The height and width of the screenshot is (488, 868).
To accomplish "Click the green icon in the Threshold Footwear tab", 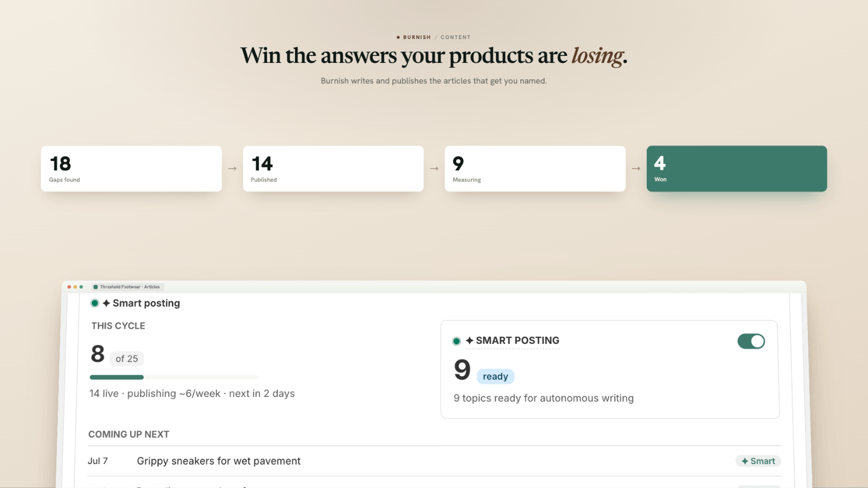I will (95, 287).
